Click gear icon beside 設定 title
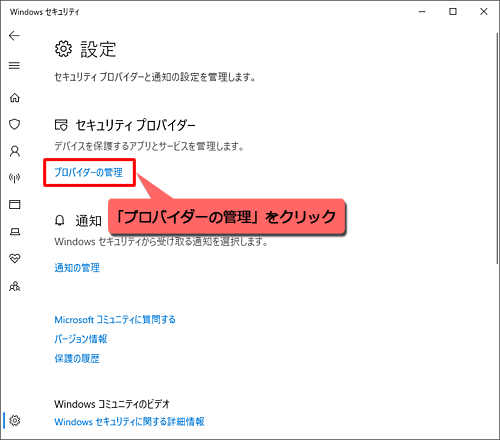 click(x=63, y=49)
